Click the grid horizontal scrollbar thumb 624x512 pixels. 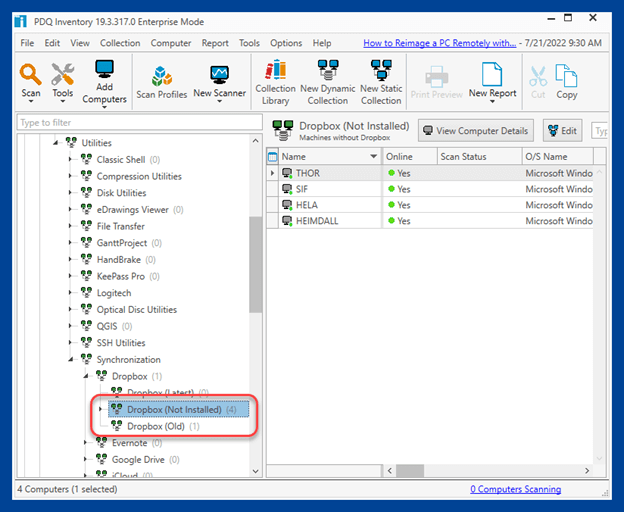(x=410, y=471)
